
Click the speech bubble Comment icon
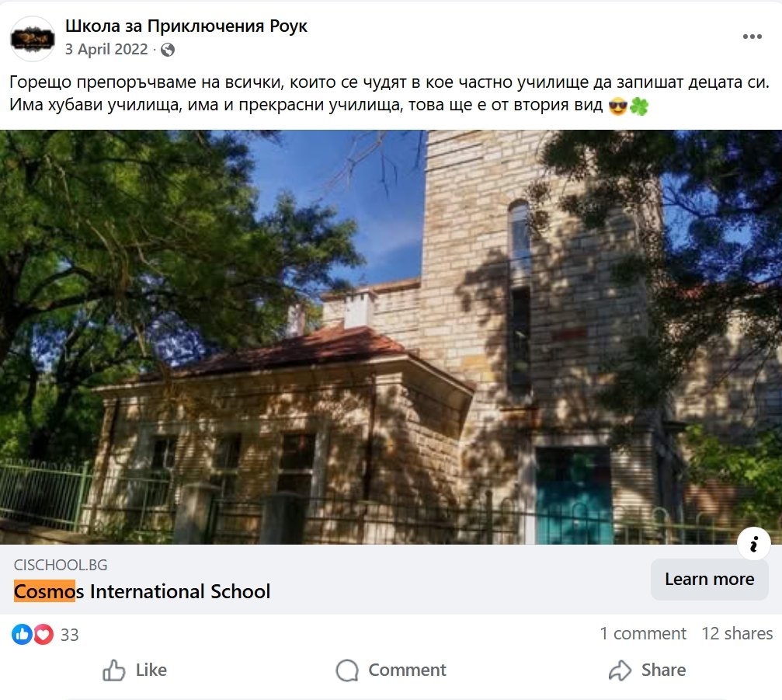click(x=347, y=670)
